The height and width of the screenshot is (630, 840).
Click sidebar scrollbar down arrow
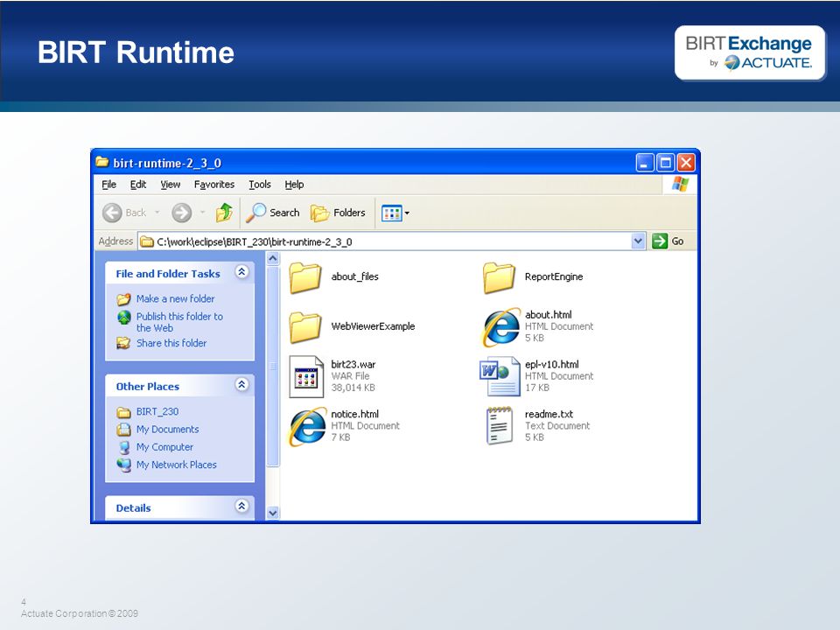tap(273, 513)
